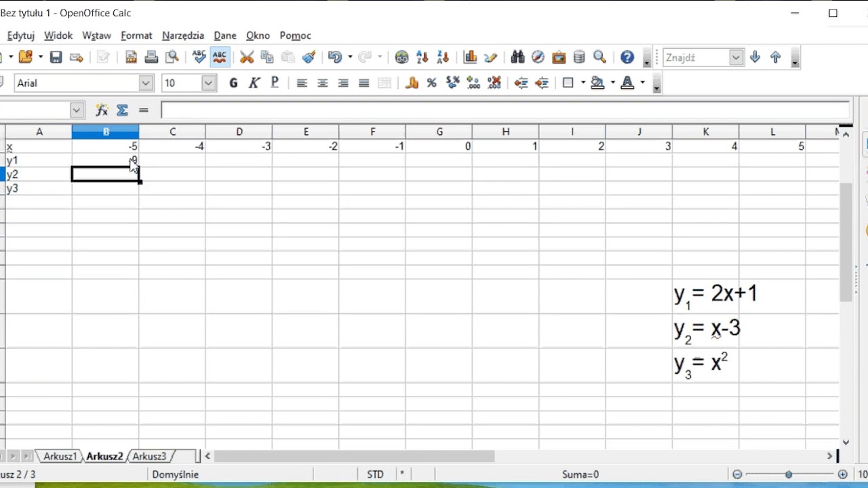Open the Wstaw menu
868x488 pixels.
pyautogui.click(x=97, y=35)
